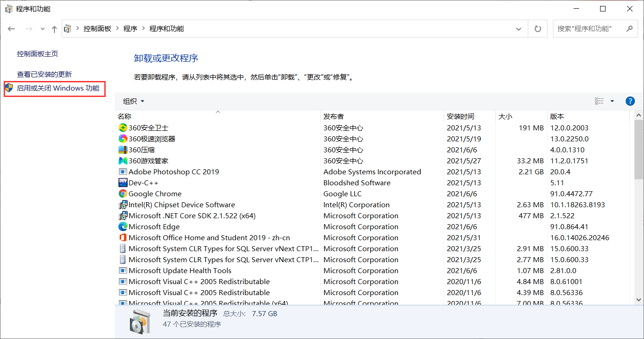644x339 pixels.
Task: Click the Microsoft Update Health Tools icon
Action: click(x=123, y=270)
